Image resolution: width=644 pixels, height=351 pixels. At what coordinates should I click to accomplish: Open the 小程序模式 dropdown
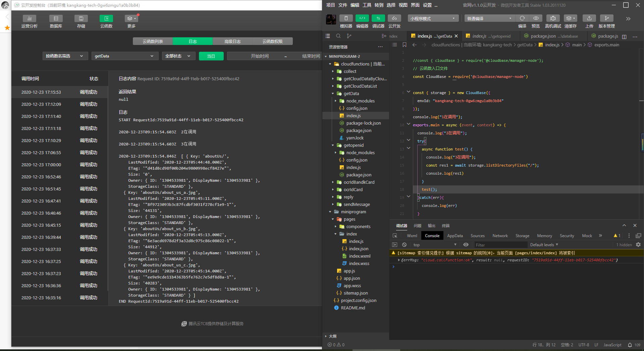(433, 18)
